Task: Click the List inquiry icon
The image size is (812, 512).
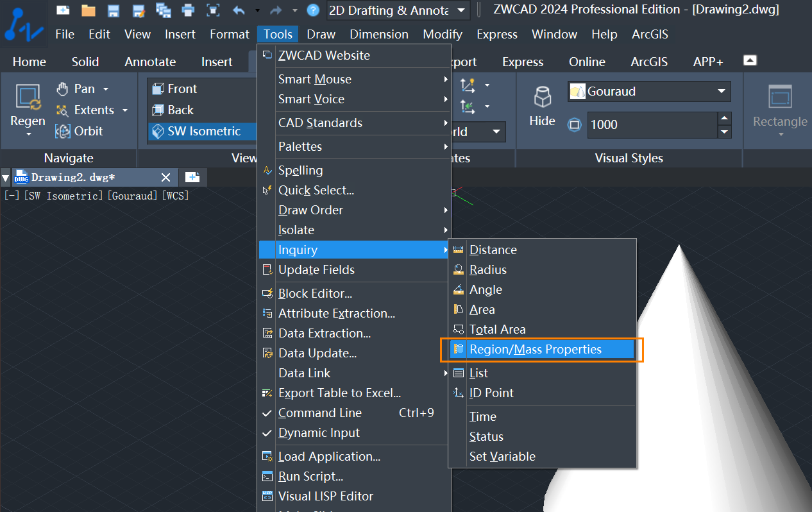Action: tap(458, 373)
